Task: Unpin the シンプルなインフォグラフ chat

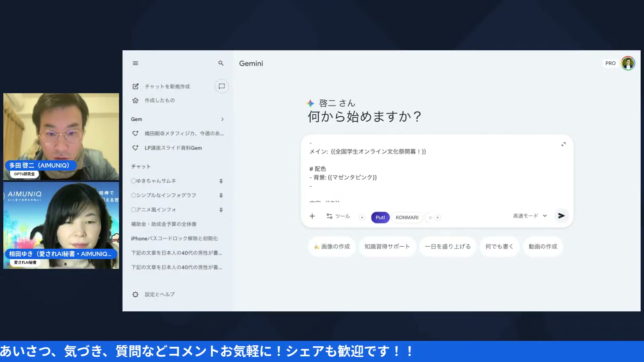Action: point(221,195)
